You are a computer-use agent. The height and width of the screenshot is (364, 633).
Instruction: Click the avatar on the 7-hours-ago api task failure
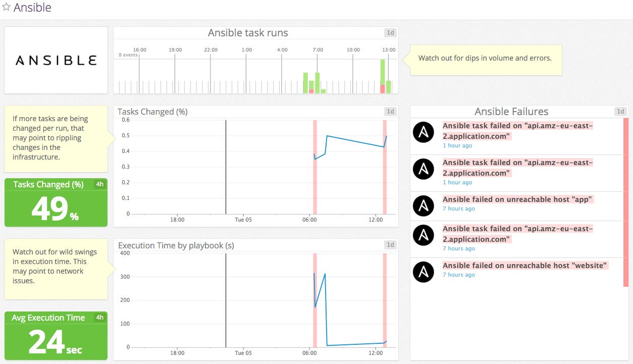pos(424,235)
